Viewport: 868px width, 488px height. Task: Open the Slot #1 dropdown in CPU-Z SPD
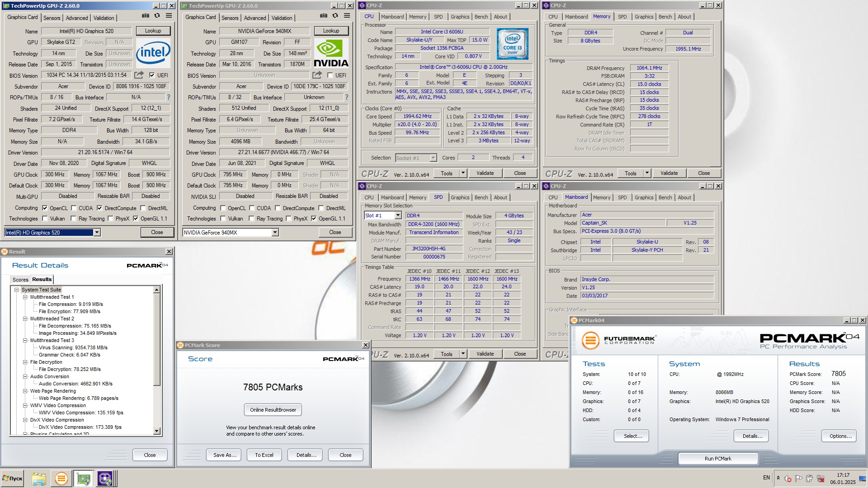pyautogui.click(x=398, y=216)
